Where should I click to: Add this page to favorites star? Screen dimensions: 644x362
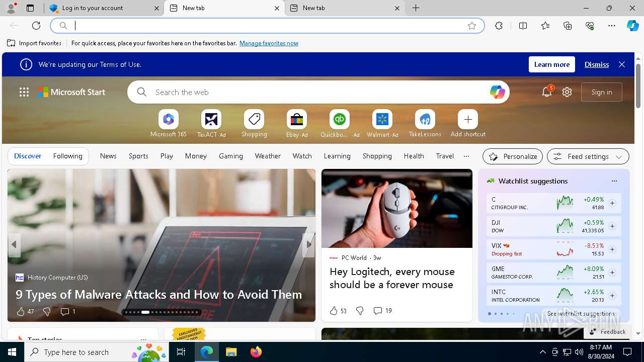click(x=472, y=26)
